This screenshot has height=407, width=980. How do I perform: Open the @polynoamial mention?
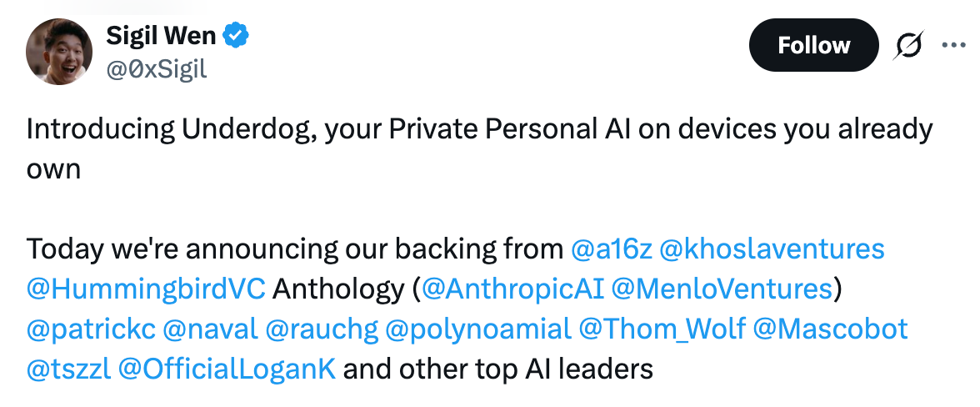pyautogui.click(x=478, y=329)
